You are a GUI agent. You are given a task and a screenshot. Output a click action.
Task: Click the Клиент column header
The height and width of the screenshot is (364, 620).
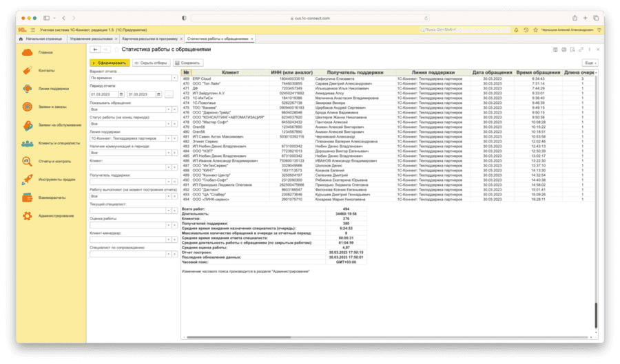230,73
